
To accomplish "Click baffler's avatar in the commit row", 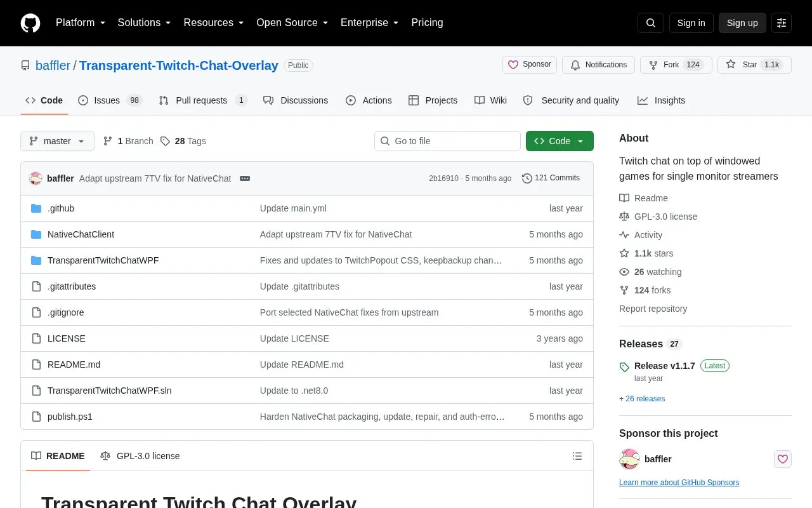I will point(36,178).
